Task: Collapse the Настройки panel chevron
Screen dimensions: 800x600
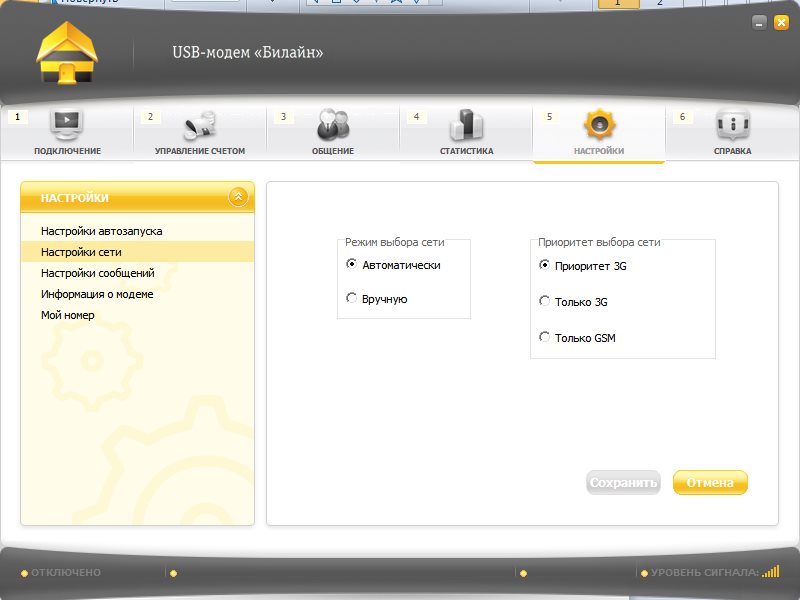Action: coord(238,197)
